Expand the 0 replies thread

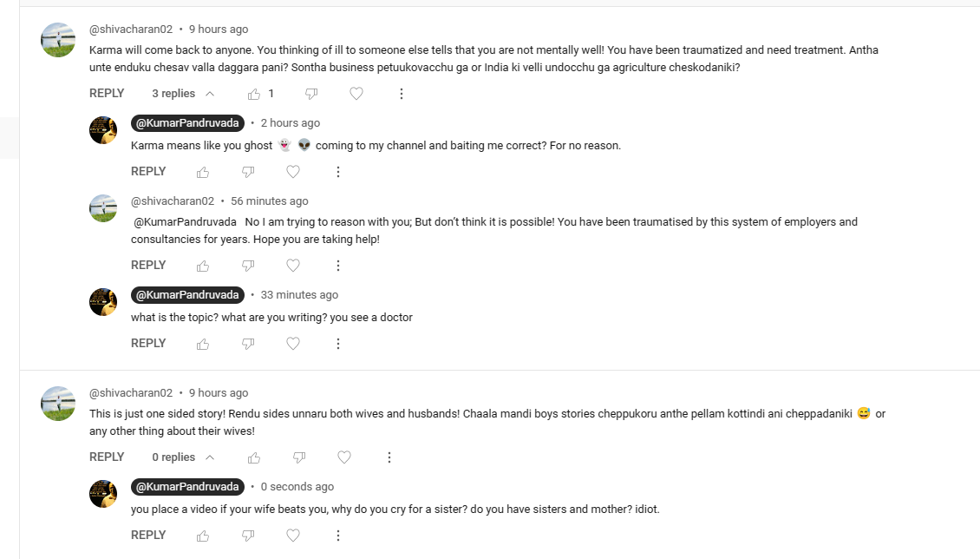pyautogui.click(x=183, y=457)
